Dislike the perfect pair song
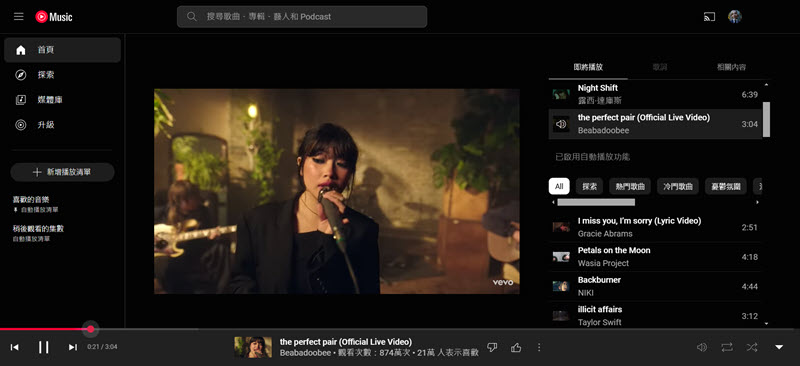The width and height of the screenshot is (800, 366). click(492, 347)
